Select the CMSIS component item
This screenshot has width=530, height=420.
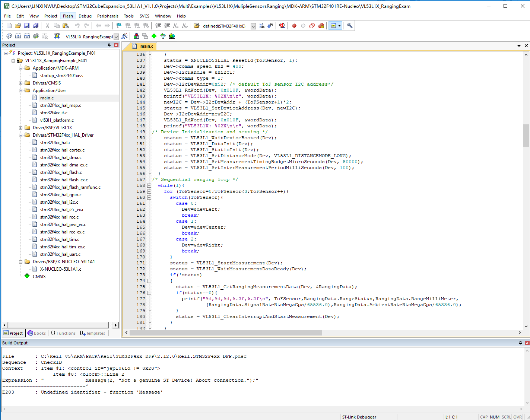coord(39,277)
